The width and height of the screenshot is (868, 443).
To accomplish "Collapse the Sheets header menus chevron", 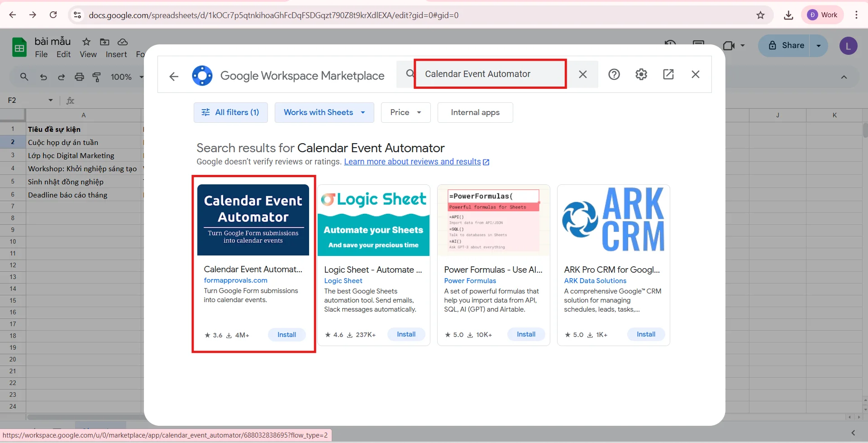I will (x=844, y=77).
